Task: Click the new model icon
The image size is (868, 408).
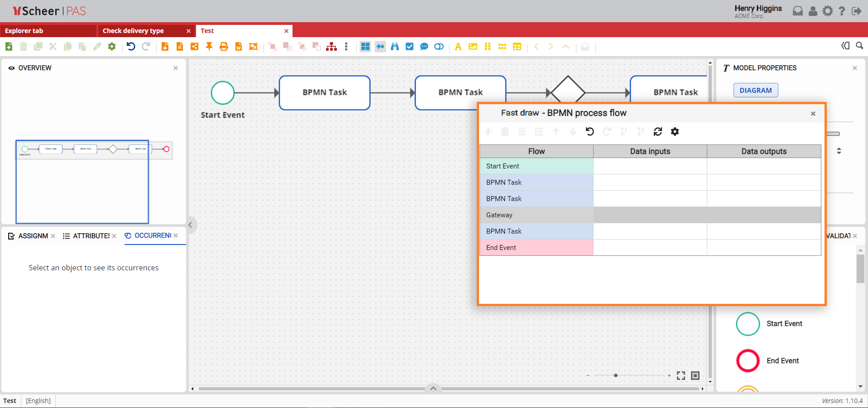Action: pos(9,47)
